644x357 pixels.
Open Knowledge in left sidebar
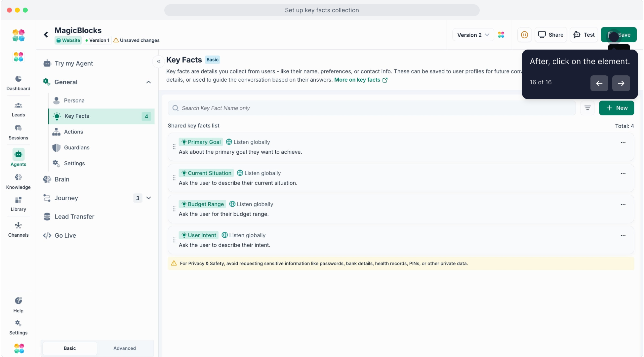(18, 181)
